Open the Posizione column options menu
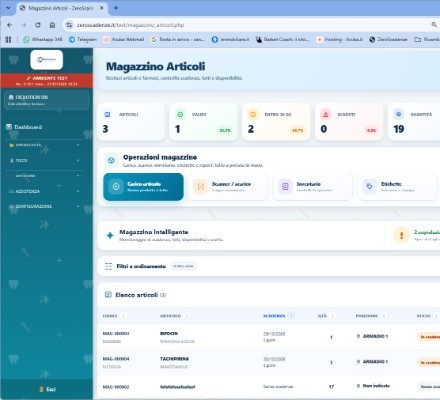Image resolution: width=440 pixels, height=400 pixels. pyautogui.click(x=384, y=316)
